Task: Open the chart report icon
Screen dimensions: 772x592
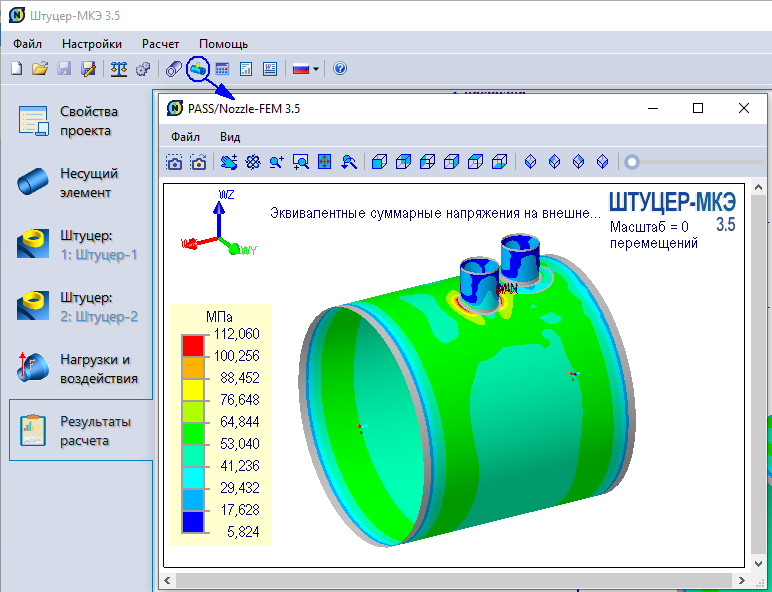Action: click(246, 68)
